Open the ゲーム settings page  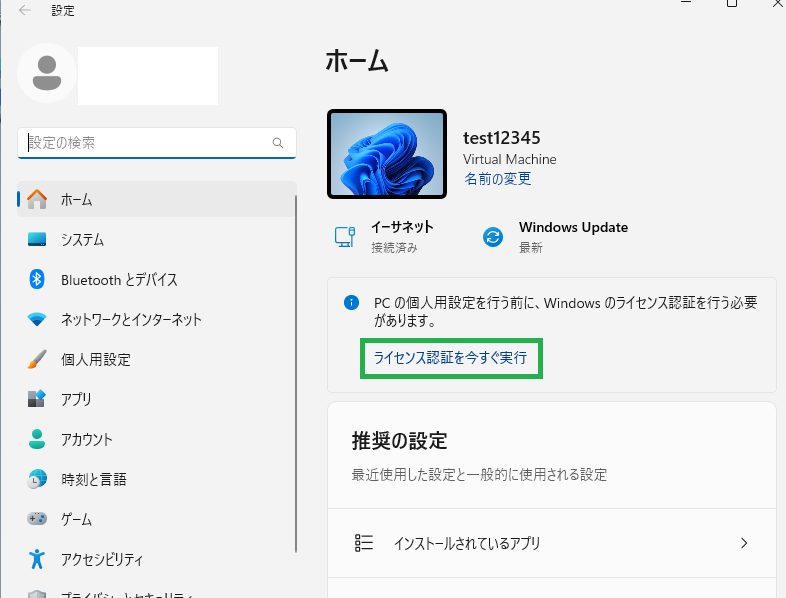(156, 519)
